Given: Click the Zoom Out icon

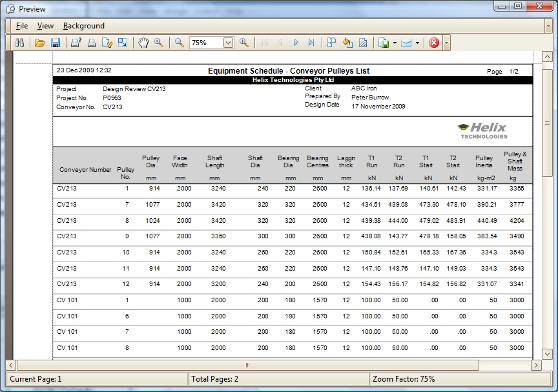Looking at the screenshot, I should click(x=180, y=43).
